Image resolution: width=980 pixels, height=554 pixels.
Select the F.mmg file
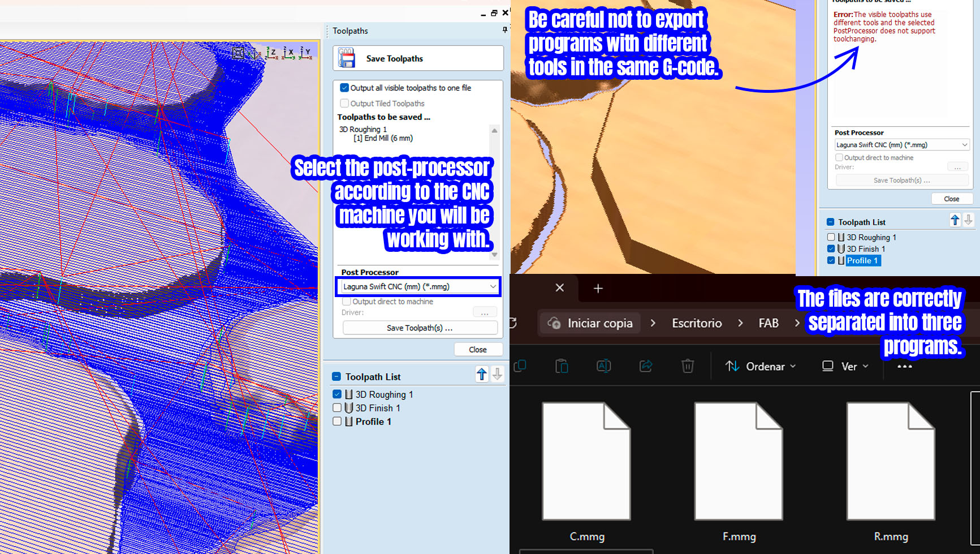739,473
